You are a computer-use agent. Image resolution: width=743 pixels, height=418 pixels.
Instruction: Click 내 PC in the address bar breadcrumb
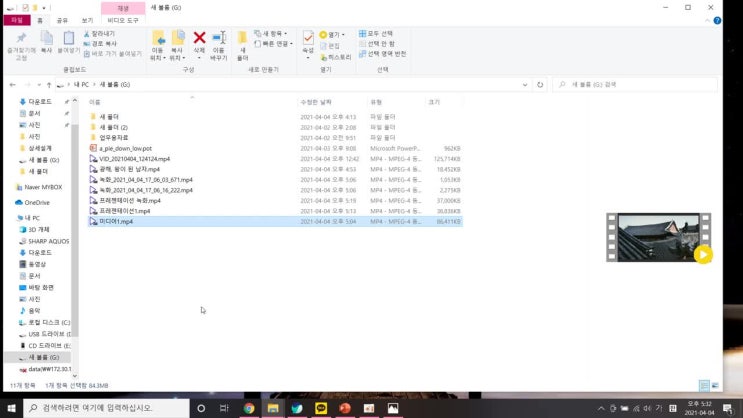[x=81, y=84]
